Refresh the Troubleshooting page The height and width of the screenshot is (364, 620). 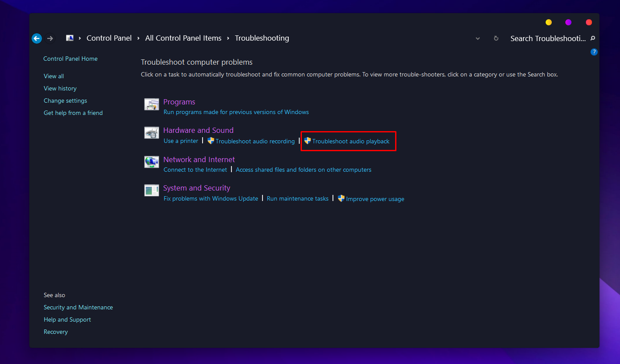(496, 38)
